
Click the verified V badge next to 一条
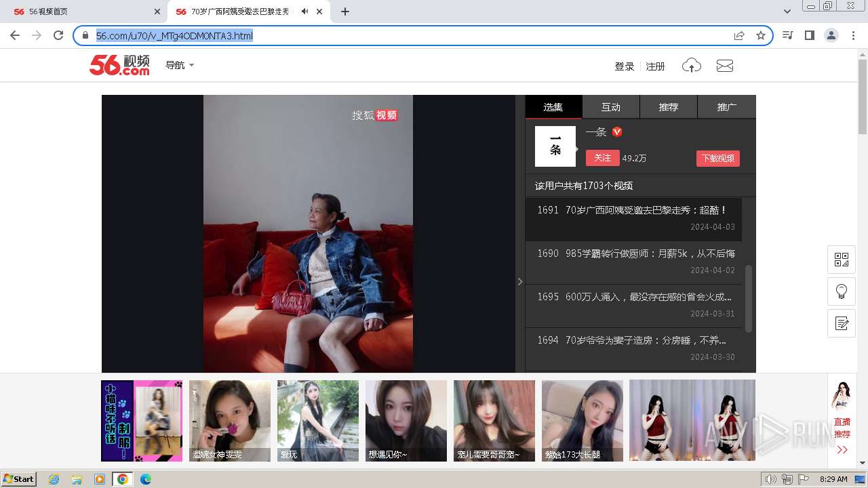pyautogui.click(x=617, y=132)
